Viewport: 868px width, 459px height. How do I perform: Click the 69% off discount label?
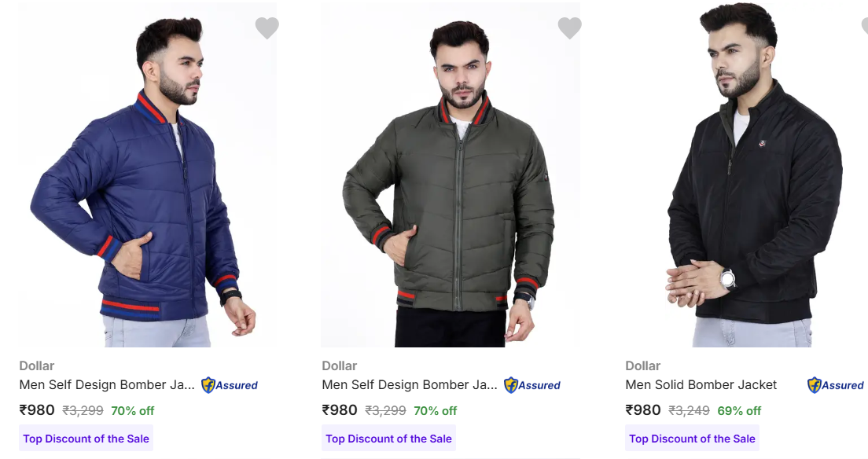(x=739, y=410)
